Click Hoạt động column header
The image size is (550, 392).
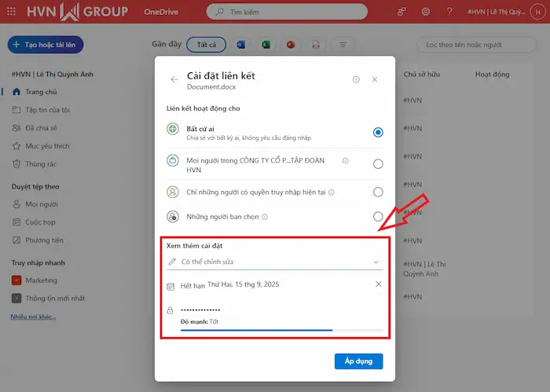click(492, 75)
